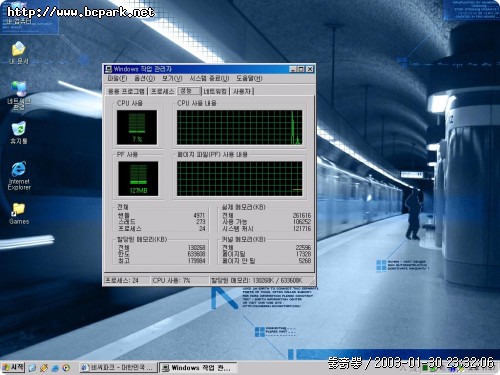Click the status bar CPU 사용: 7% entry
Image resolution: width=500 pixels, height=375 pixels.
(x=180, y=281)
